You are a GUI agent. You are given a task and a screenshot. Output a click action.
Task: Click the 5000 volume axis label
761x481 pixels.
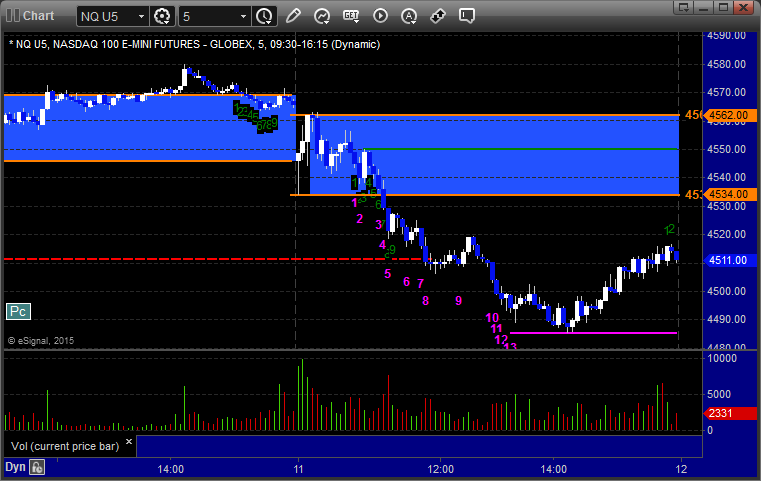click(x=719, y=394)
